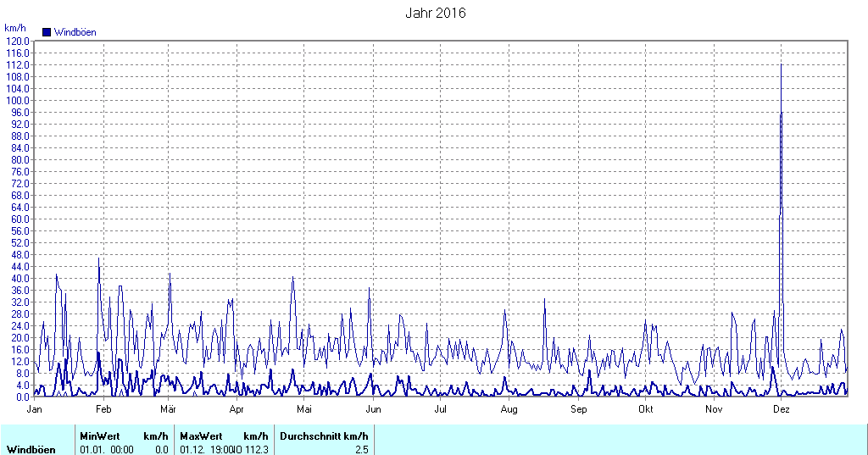
Task: Click the MinWert column header
Action: tap(99, 436)
